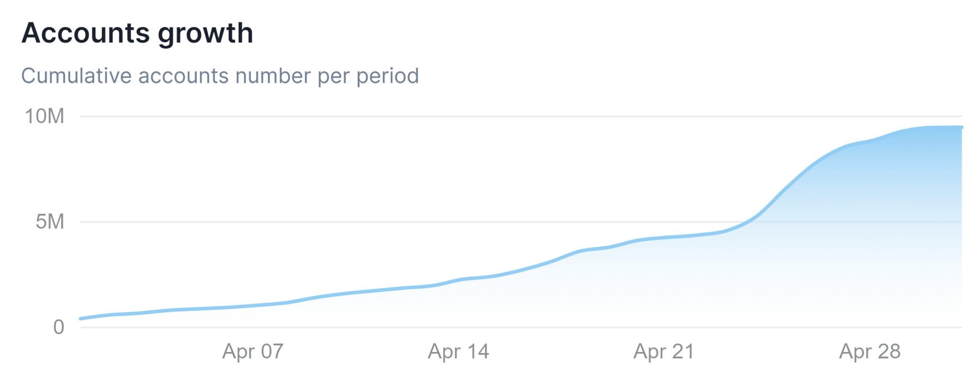Click the 5M y-axis label
980x377 pixels.
tap(50, 222)
